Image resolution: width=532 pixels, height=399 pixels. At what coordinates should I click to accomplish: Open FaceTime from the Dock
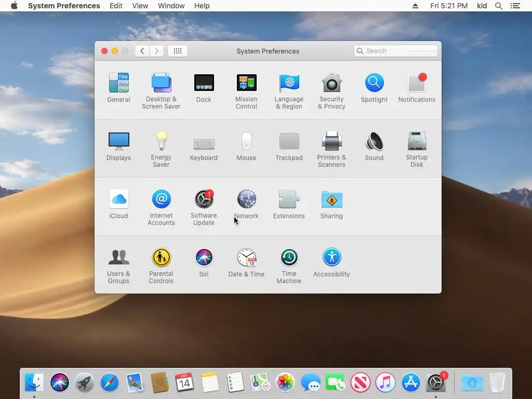pos(335,383)
